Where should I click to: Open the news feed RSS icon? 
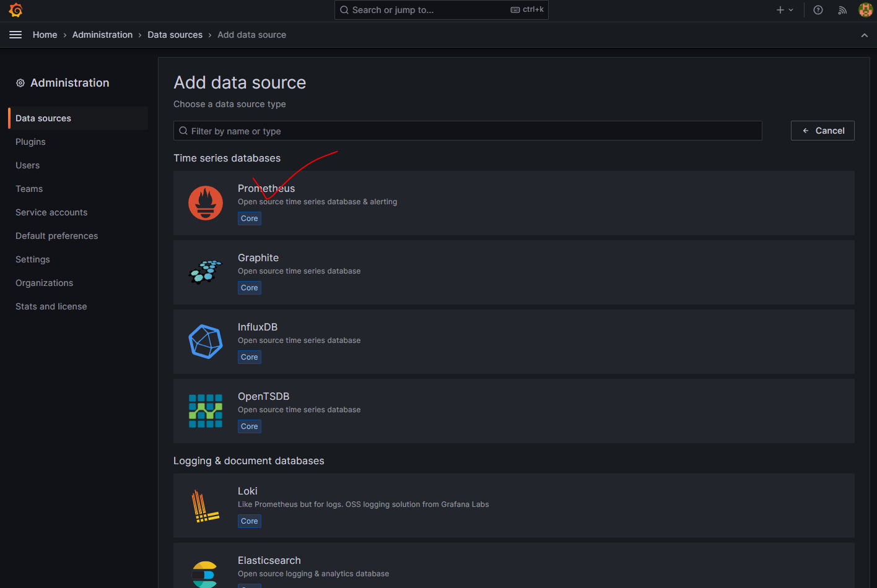click(842, 10)
